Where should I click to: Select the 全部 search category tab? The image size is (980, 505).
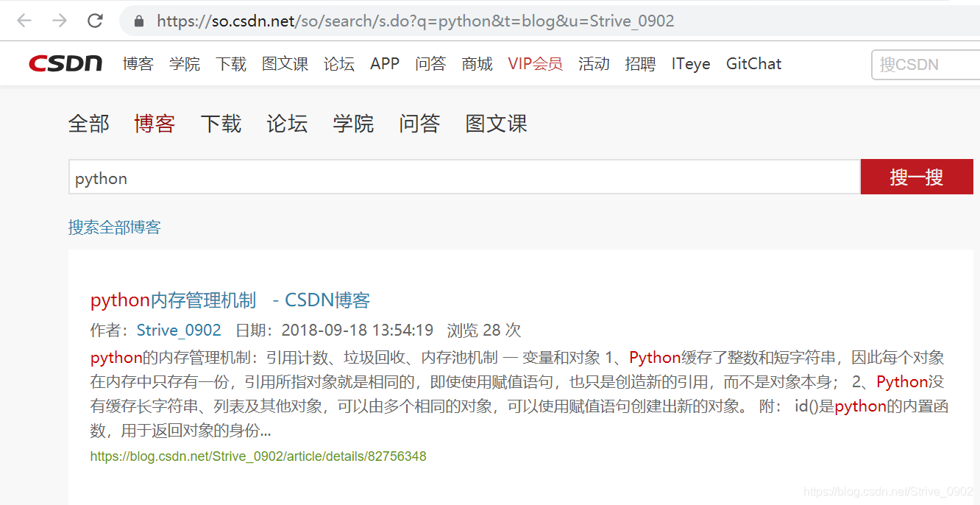89,124
